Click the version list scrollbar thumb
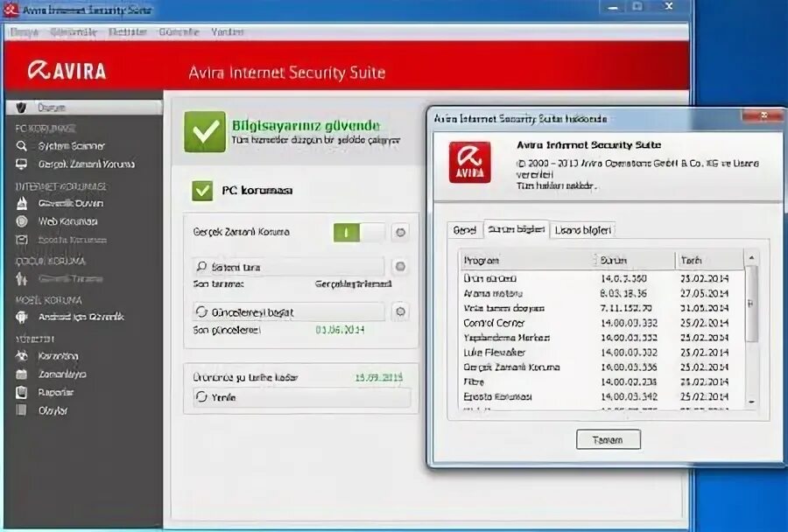This screenshot has height=532, width=788. (752, 304)
